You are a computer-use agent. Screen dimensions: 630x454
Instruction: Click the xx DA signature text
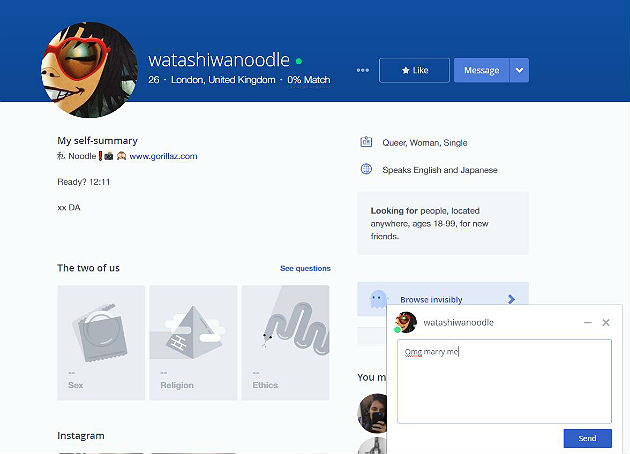coord(69,208)
